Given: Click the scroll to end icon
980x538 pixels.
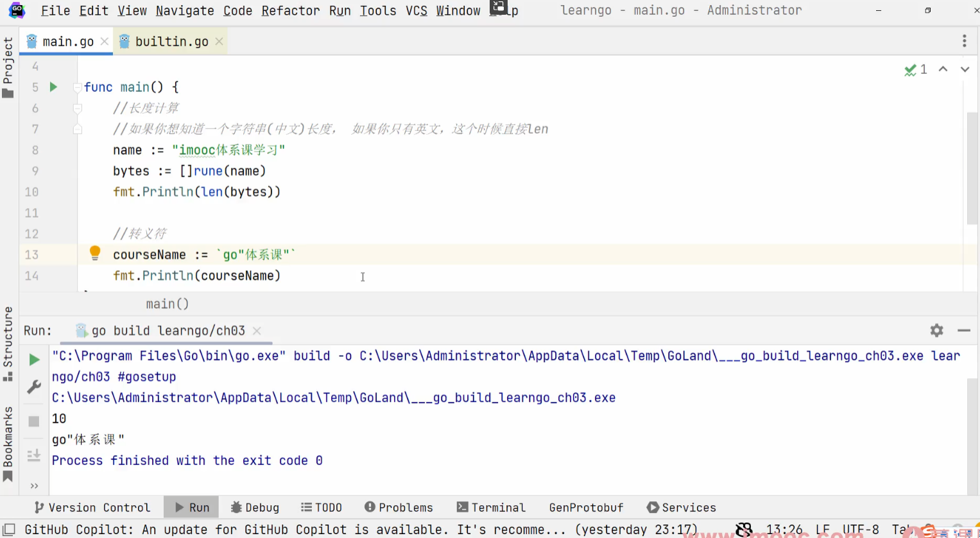Looking at the screenshot, I should click(34, 455).
